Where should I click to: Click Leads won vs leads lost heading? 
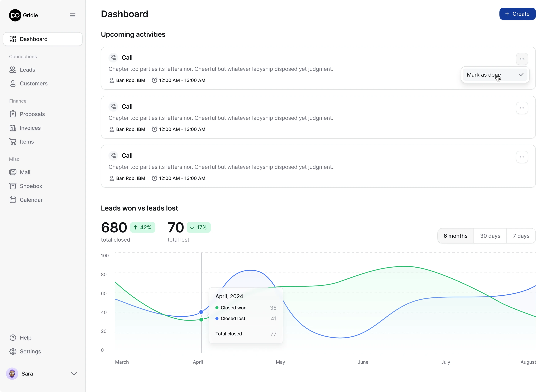tap(139, 208)
